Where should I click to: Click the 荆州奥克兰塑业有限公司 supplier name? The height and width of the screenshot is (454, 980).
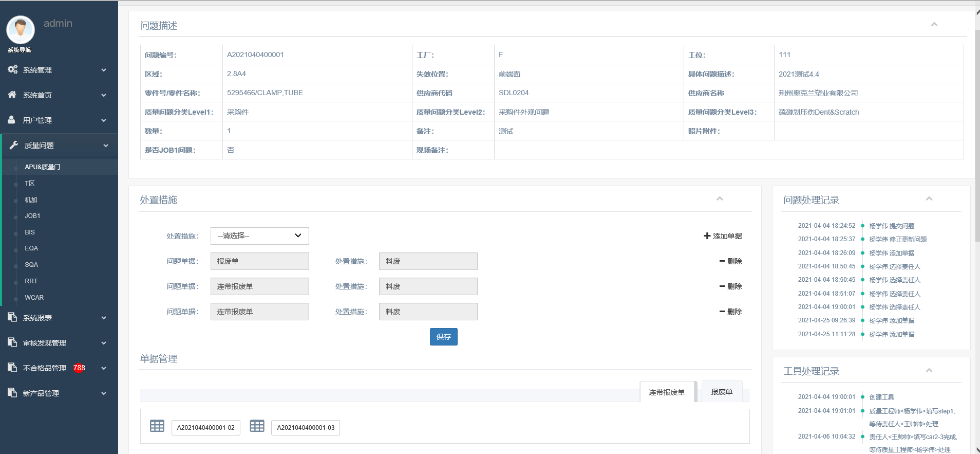coord(818,93)
